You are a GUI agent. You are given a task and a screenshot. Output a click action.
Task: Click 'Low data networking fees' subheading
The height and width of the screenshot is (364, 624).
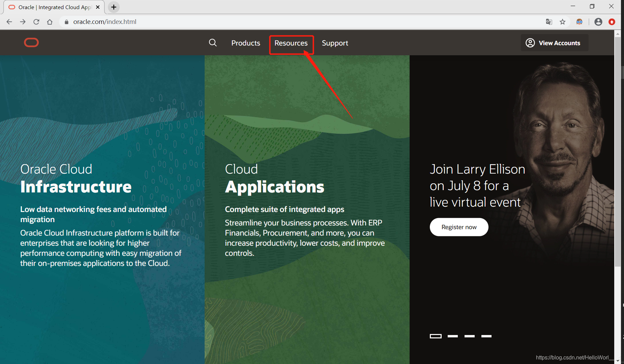[x=93, y=214]
